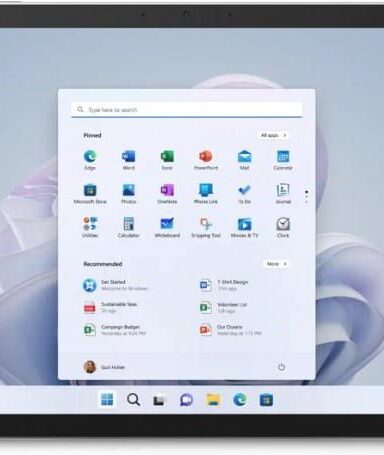Open the OneNote pinned app

(167, 194)
